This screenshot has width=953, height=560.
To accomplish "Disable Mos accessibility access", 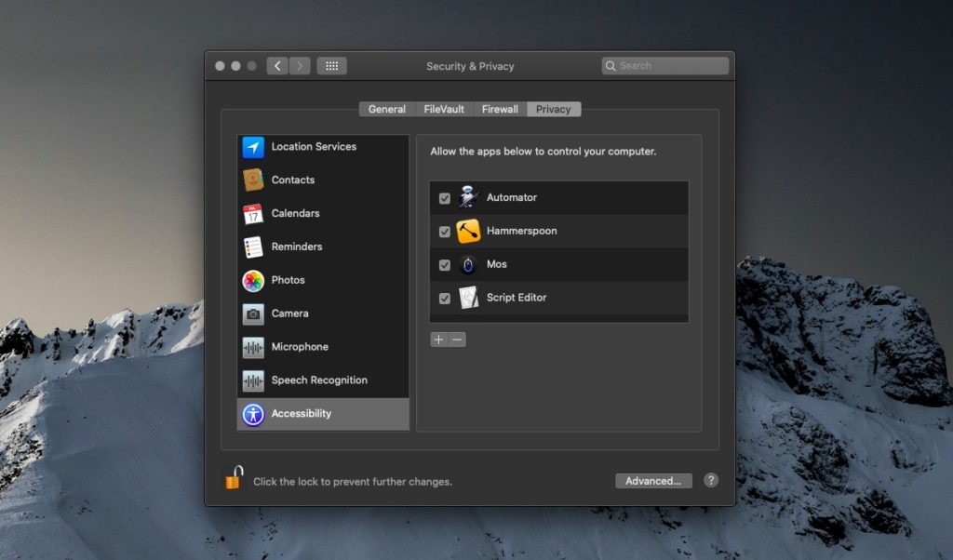I will [x=444, y=264].
